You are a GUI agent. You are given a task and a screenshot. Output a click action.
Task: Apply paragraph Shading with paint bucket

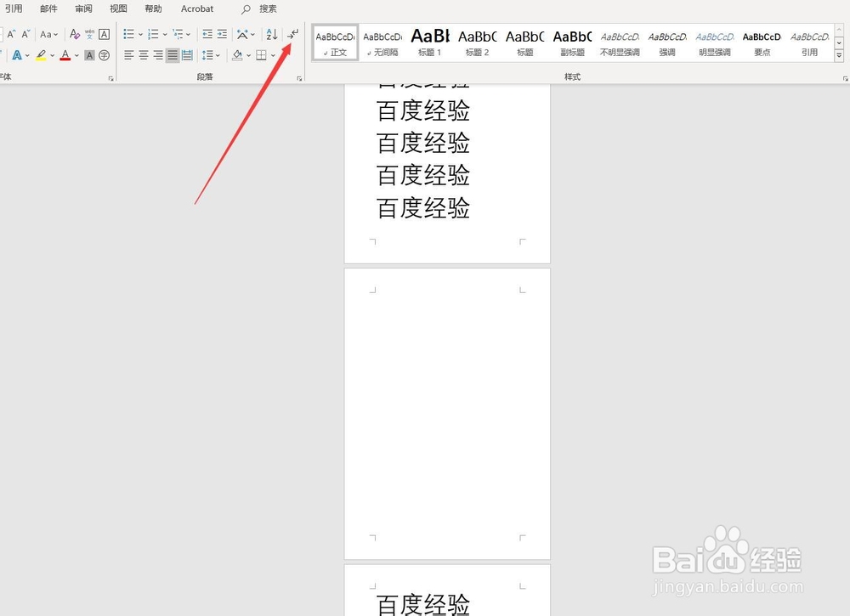pyautogui.click(x=237, y=54)
